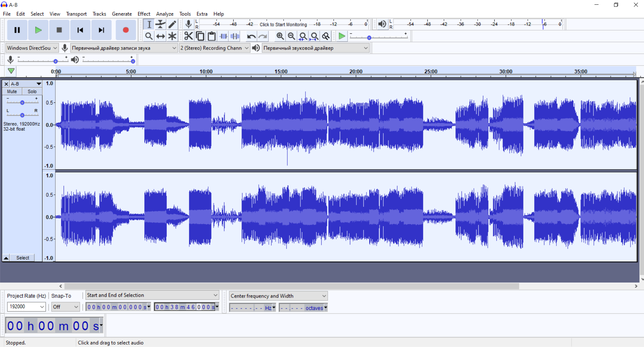Select the Multi-tool asterisk icon
The height and width of the screenshot is (347, 644).
click(172, 36)
